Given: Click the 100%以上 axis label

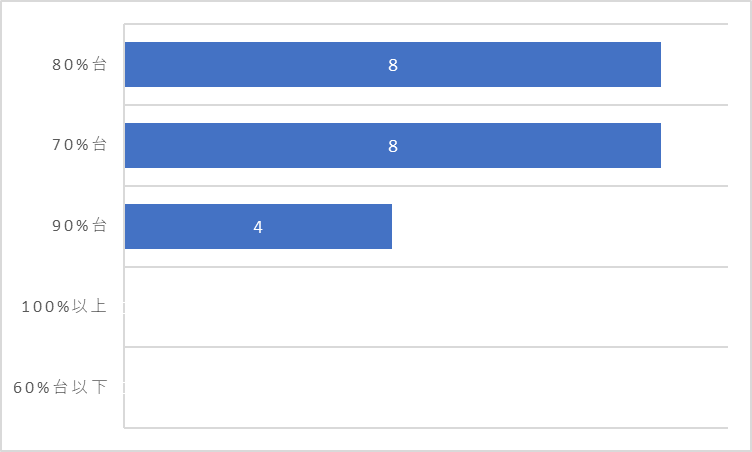Looking at the screenshot, I should (x=64, y=306).
